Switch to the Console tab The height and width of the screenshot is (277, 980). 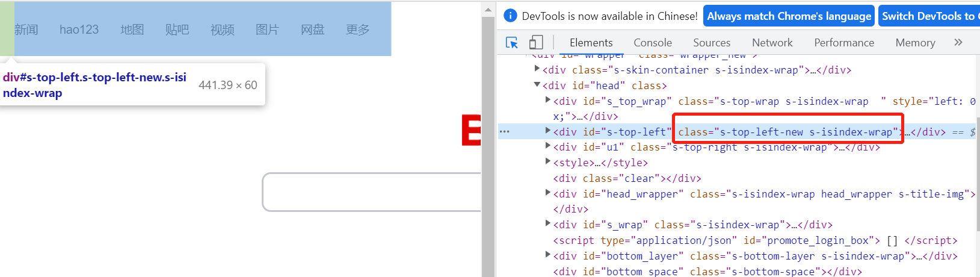(x=652, y=43)
